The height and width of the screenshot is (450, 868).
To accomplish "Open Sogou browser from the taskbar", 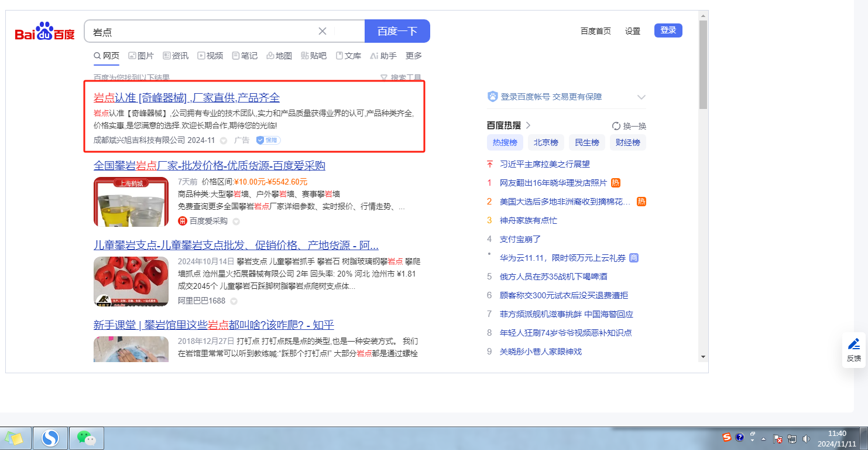I will 50,438.
